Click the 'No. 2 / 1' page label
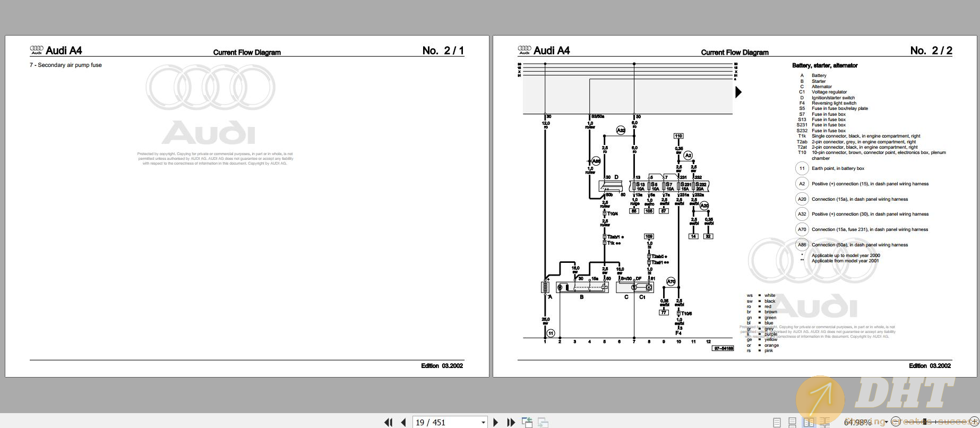The image size is (980, 428). pyautogui.click(x=443, y=50)
